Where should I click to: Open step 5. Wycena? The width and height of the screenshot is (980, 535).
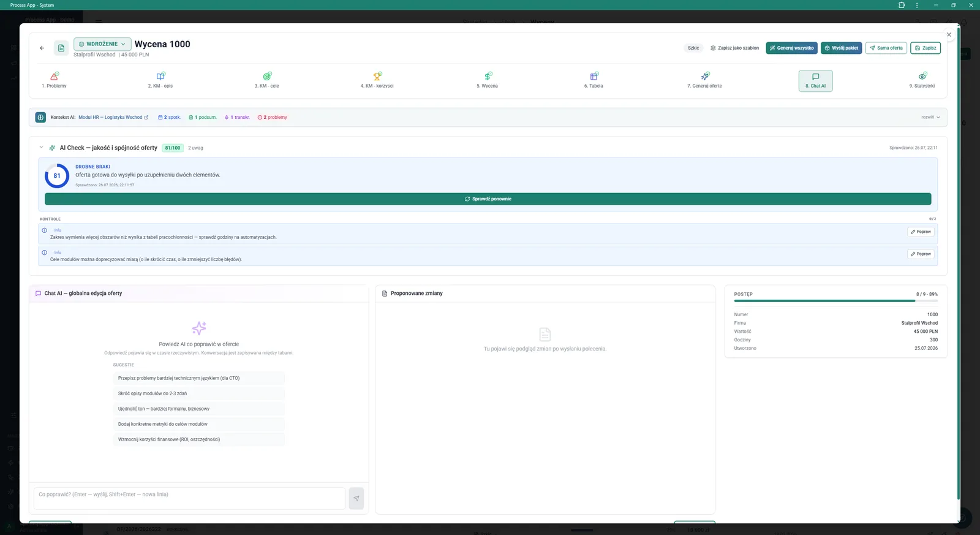(488, 80)
